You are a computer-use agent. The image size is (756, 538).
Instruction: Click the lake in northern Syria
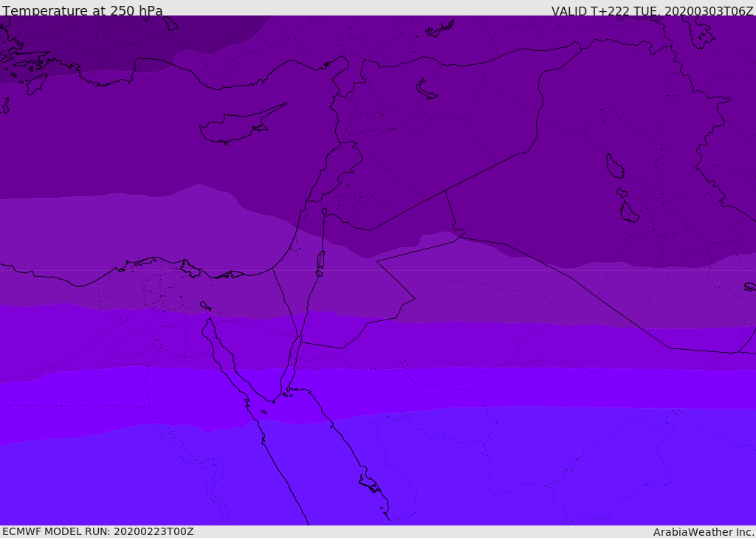point(426,90)
